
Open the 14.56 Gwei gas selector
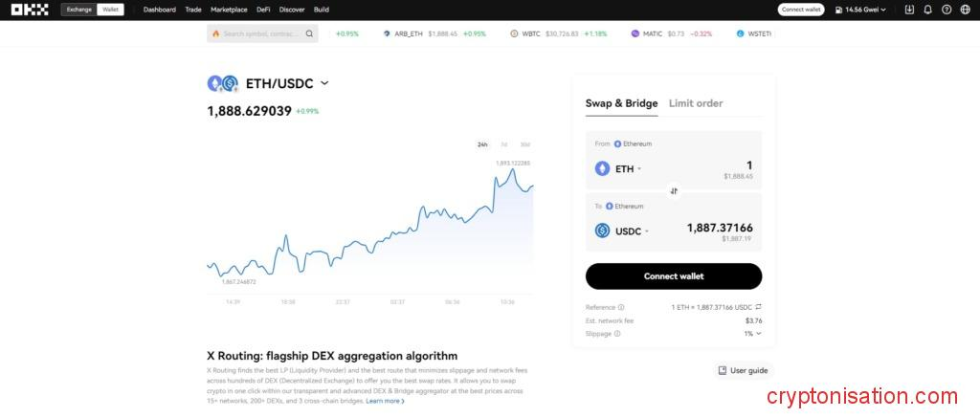(860, 10)
